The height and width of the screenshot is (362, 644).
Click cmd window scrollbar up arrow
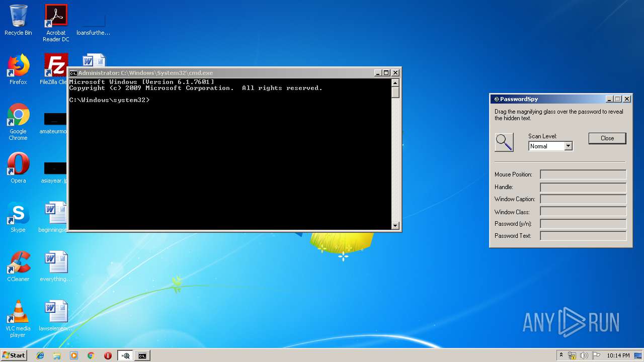click(395, 83)
